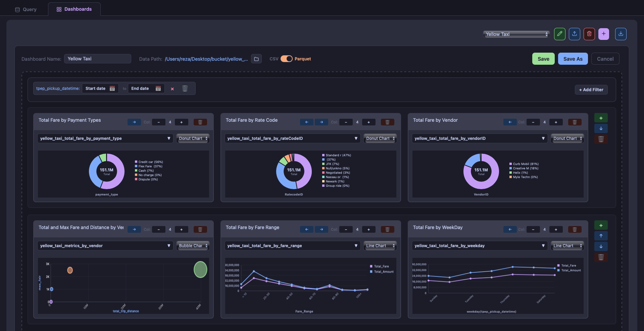Open the data path file link
Viewport: 644px width, 331px height.
coord(206,59)
